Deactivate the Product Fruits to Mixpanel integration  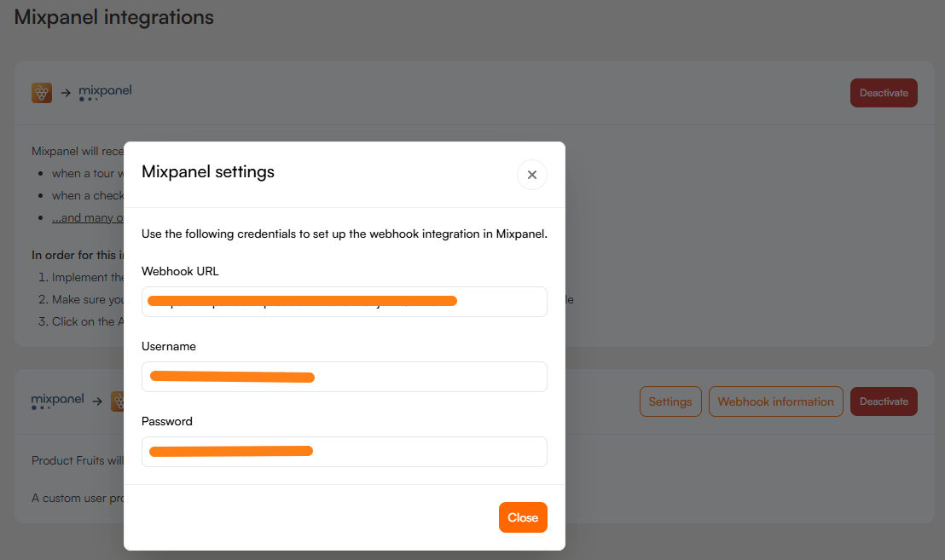(x=884, y=93)
